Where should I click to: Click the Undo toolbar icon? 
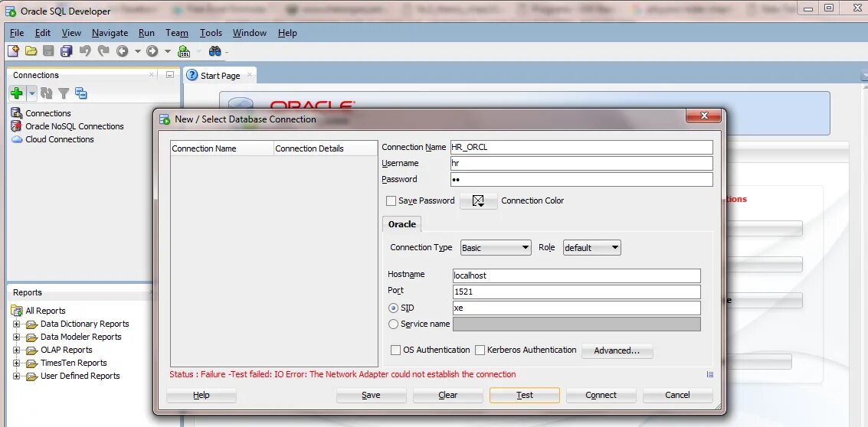pos(85,51)
